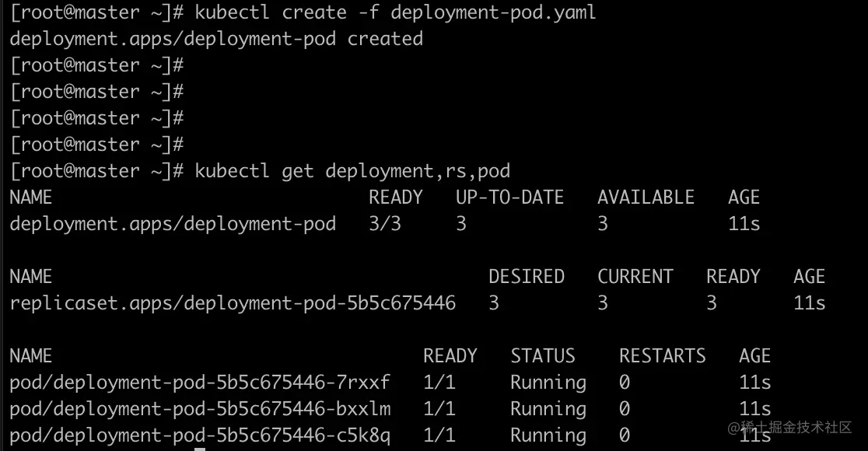Select pod name ending in 7rxxf
Viewport: 868px width, 451px height.
(200, 382)
